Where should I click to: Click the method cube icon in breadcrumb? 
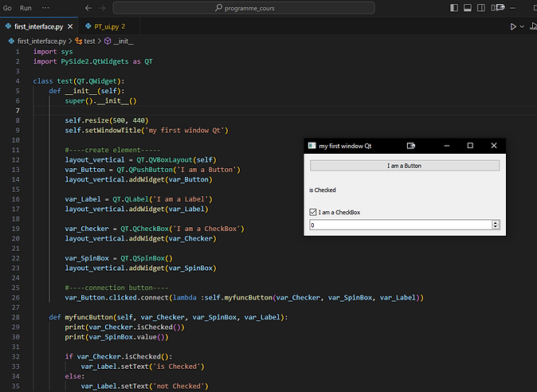(x=108, y=41)
